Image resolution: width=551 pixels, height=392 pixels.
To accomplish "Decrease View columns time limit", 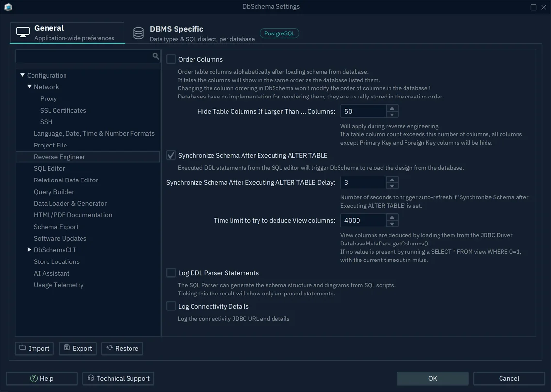I will click(392, 224).
